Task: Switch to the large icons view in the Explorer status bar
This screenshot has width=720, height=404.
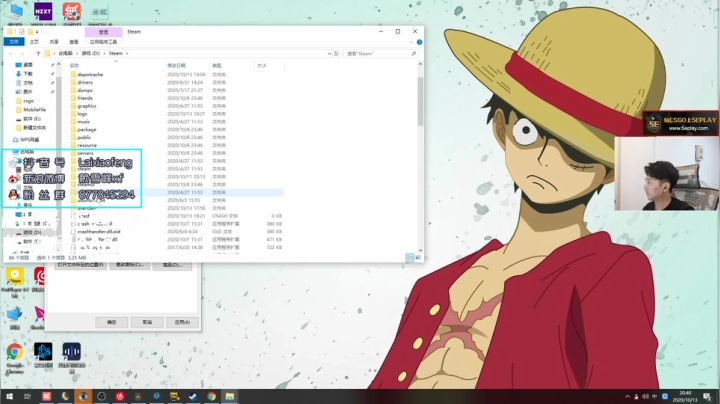Action: (x=418, y=258)
